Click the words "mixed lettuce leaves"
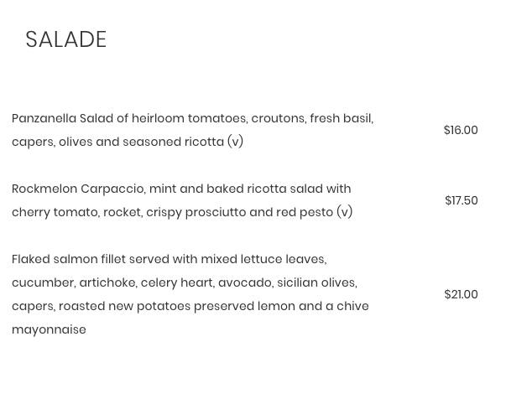This screenshot has width=532, height=404. 263,259
